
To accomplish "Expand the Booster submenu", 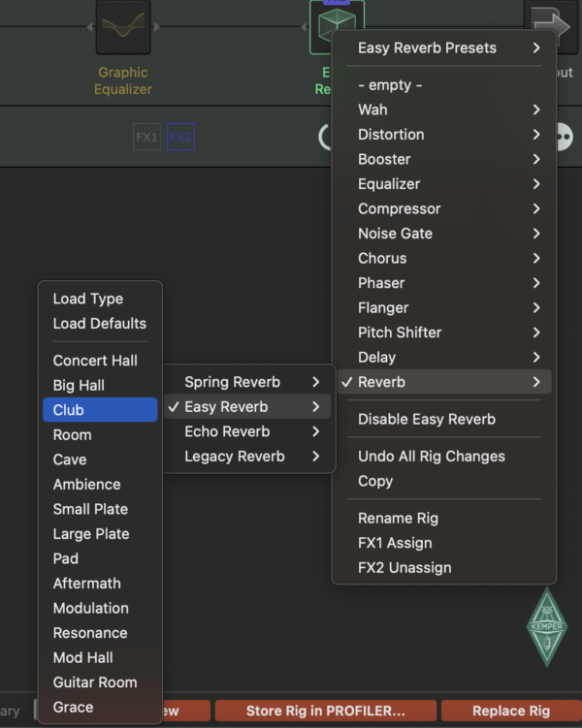I will (x=444, y=159).
